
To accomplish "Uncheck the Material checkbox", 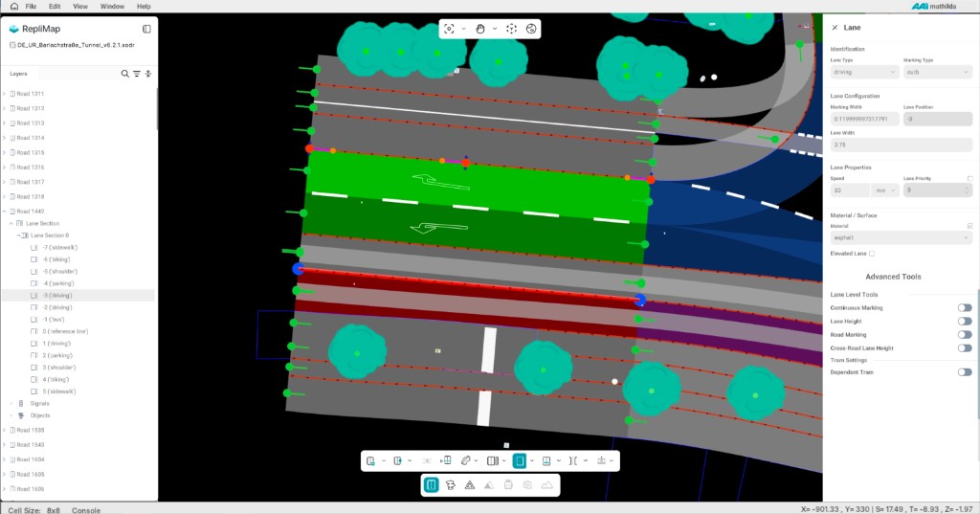I will 969,226.
